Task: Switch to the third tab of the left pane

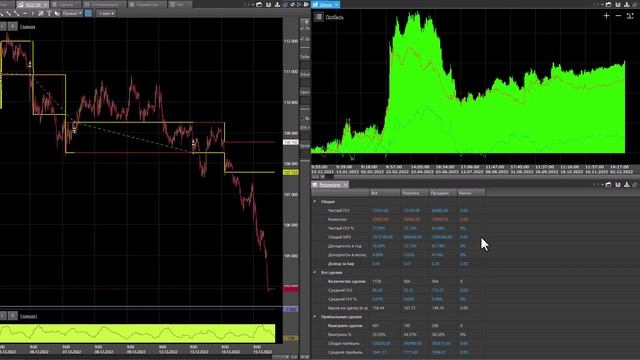Action: coord(104,5)
